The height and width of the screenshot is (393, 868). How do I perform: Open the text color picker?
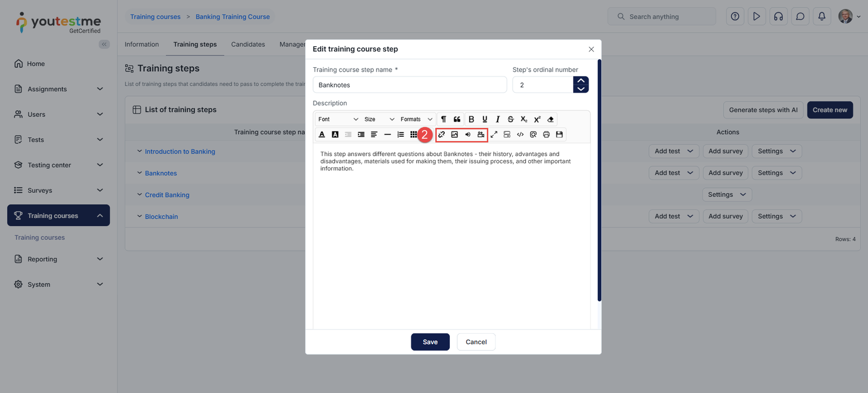[x=322, y=135]
